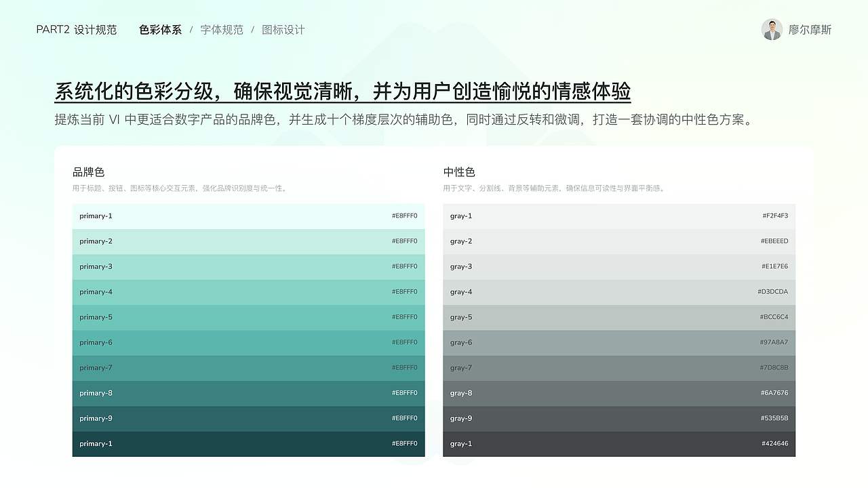Screen dimensions: 868x488
Task: Select the gray-2 swatch row
Action: click(619, 241)
